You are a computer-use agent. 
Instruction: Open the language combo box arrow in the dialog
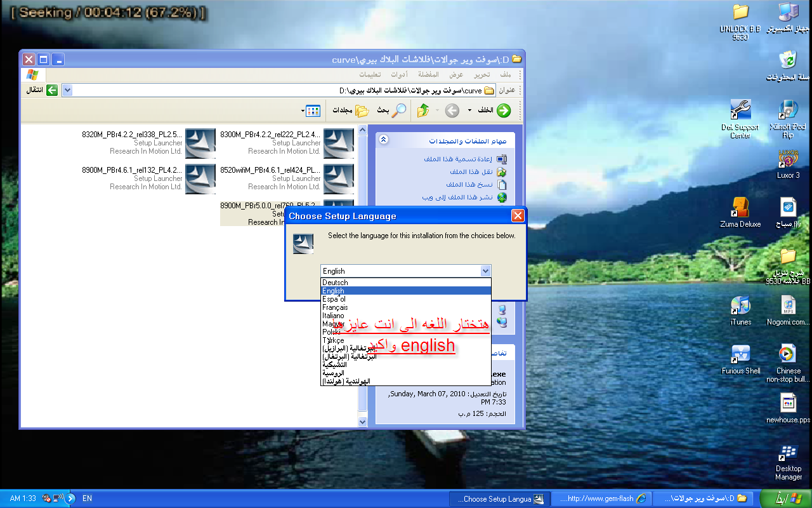click(485, 271)
